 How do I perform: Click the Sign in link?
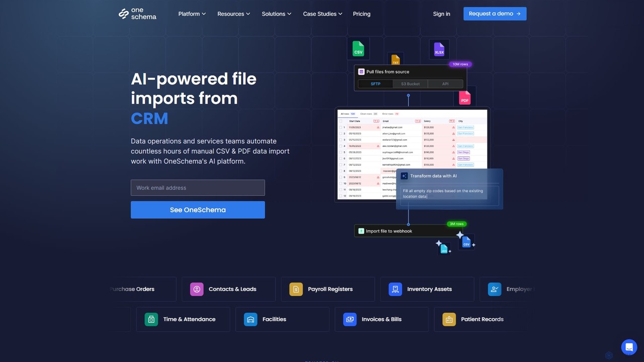coord(442,14)
